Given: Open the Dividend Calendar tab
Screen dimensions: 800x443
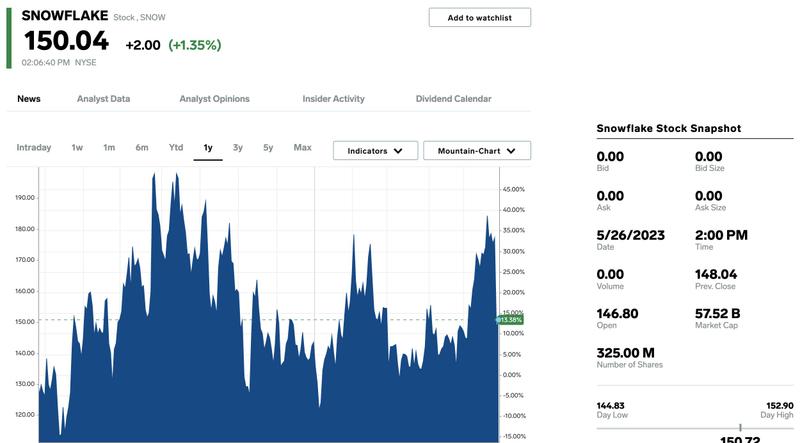Looking at the screenshot, I should coord(454,99).
